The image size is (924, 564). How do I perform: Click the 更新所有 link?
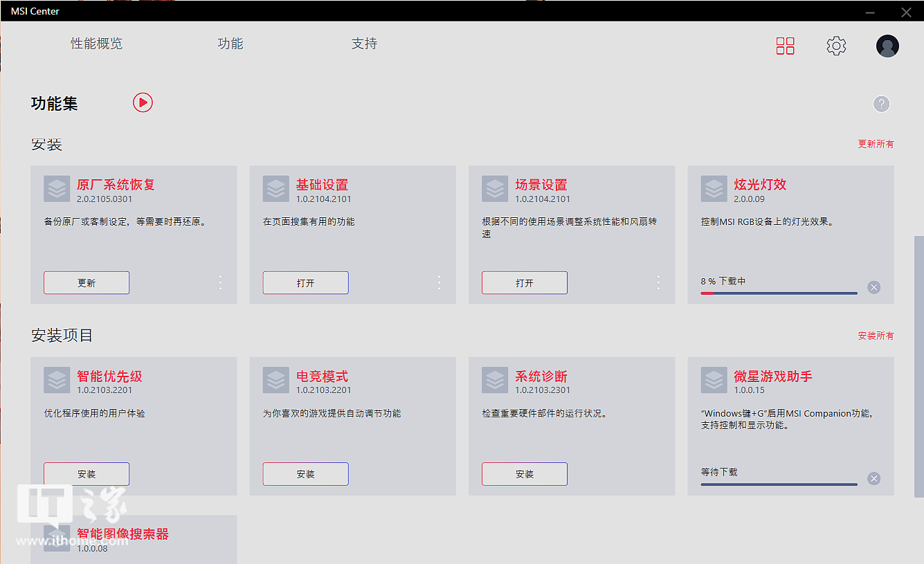click(x=876, y=144)
